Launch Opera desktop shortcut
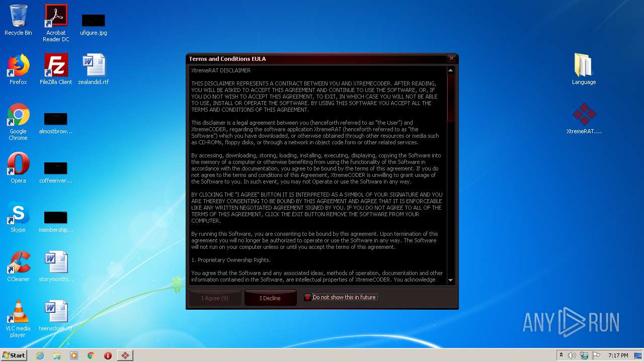This screenshot has height=362, width=644. tap(18, 168)
